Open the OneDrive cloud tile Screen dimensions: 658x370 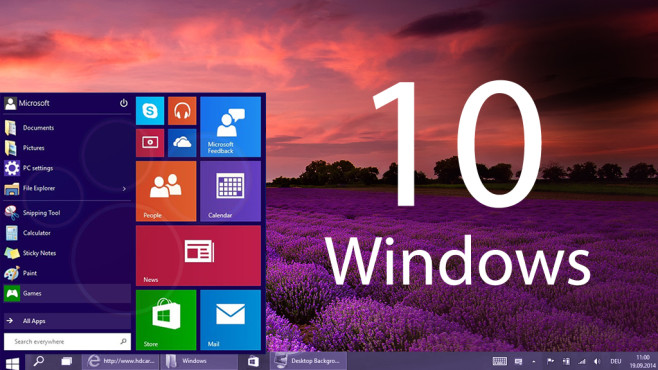(x=182, y=143)
